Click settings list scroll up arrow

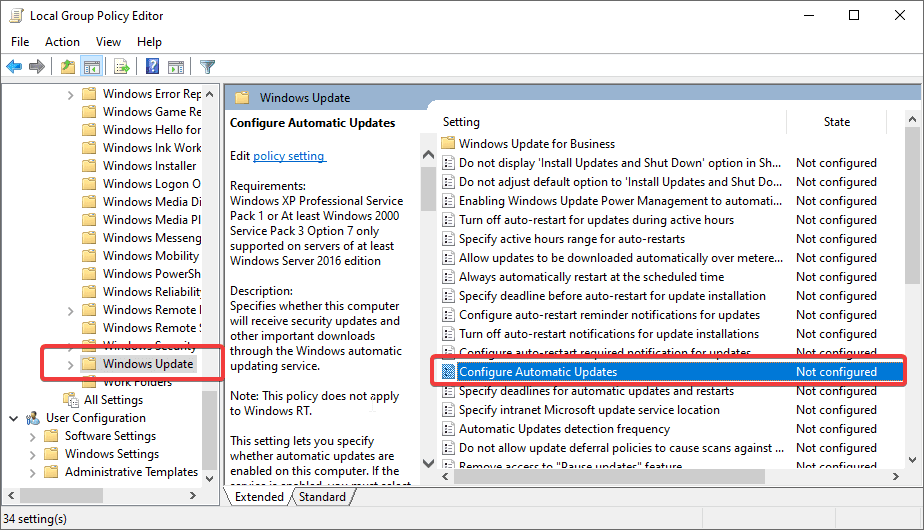(912, 120)
